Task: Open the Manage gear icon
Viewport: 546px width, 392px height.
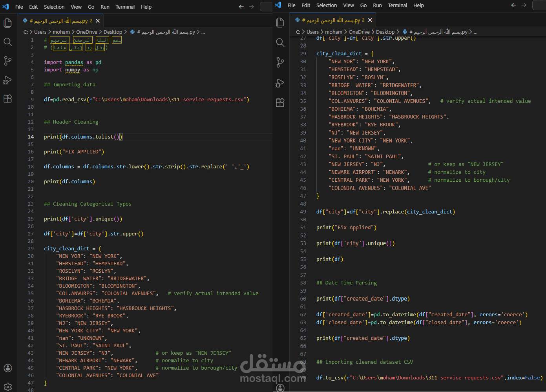Action: point(7,387)
